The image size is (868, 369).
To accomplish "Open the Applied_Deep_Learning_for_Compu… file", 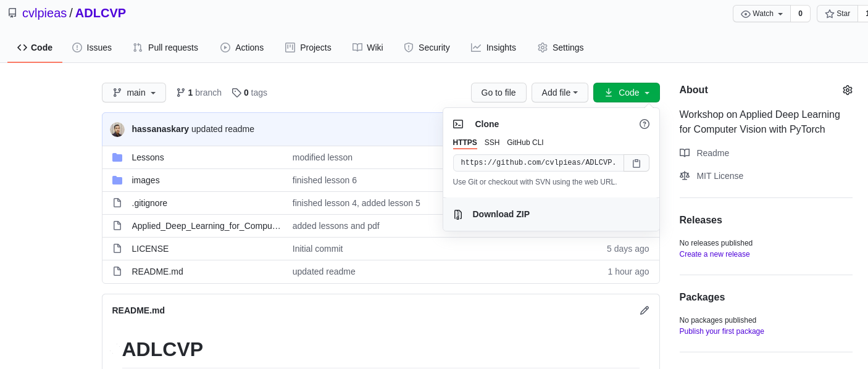I will pyautogui.click(x=207, y=226).
